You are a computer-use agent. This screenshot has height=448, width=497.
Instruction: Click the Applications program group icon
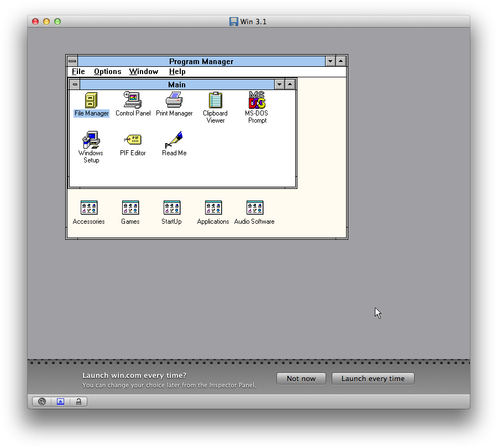pos(213,208)
